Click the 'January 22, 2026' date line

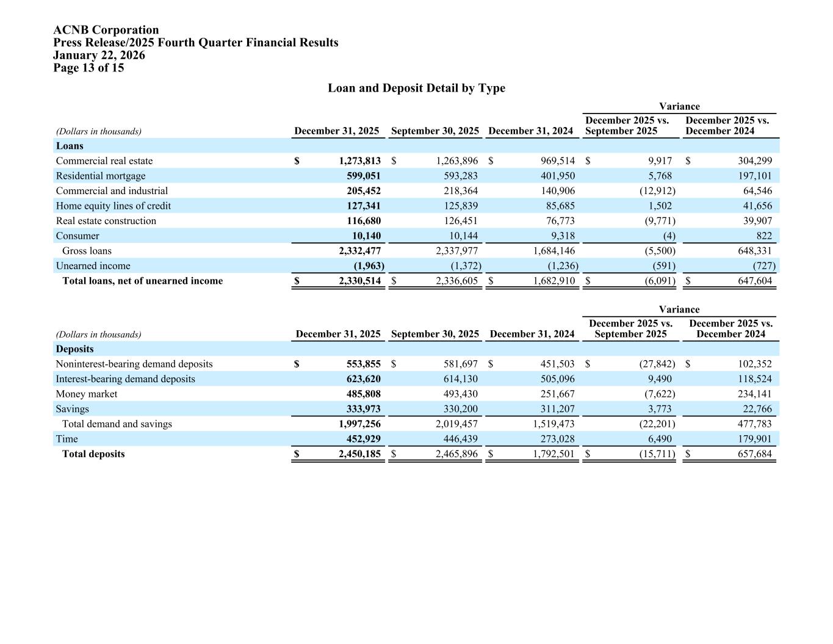pyautogui.click(x=99, y=55)
